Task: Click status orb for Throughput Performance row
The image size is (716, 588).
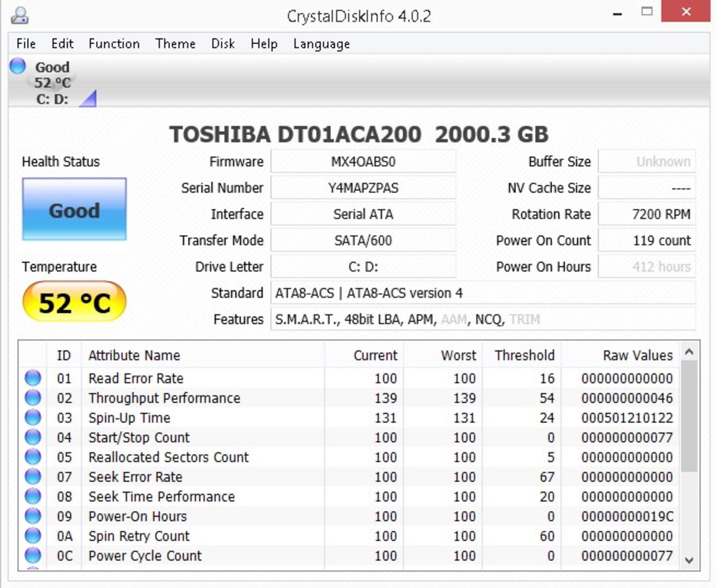Action: (33, 397)
